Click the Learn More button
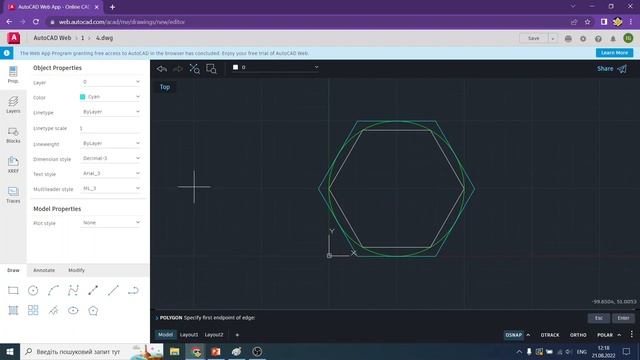 pyautogui.click(x=614, y=53)
